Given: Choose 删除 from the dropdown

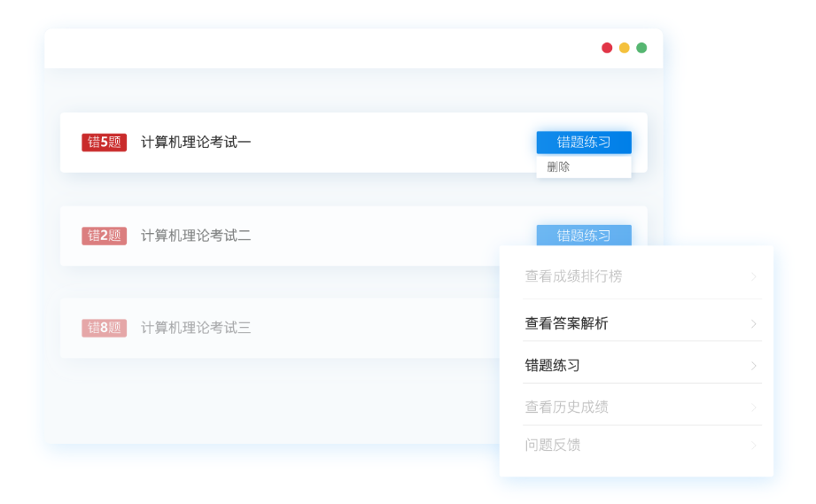Looking at the screenshot, I should [x=559, y=167].
